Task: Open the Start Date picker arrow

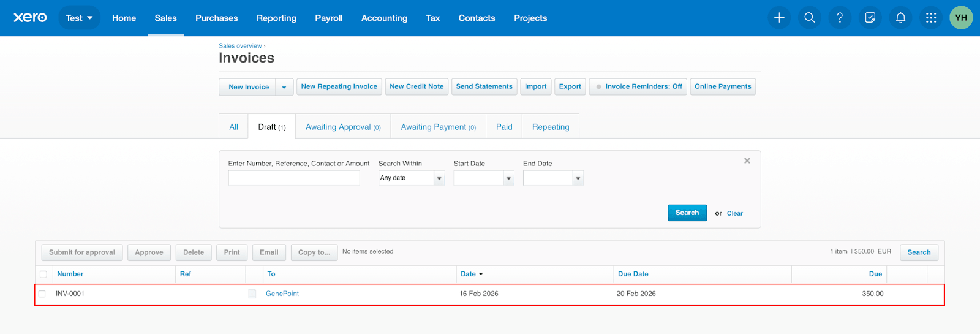Action: (508, 178)
